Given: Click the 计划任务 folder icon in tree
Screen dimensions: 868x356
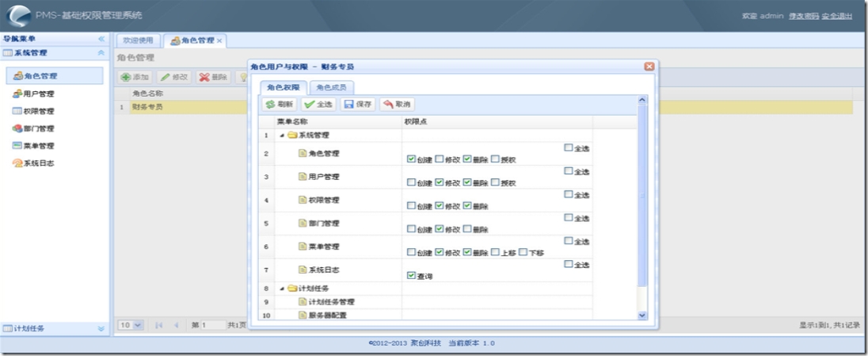Looking at the screenshot, I should pyautogui.click(x=292, y=289).
